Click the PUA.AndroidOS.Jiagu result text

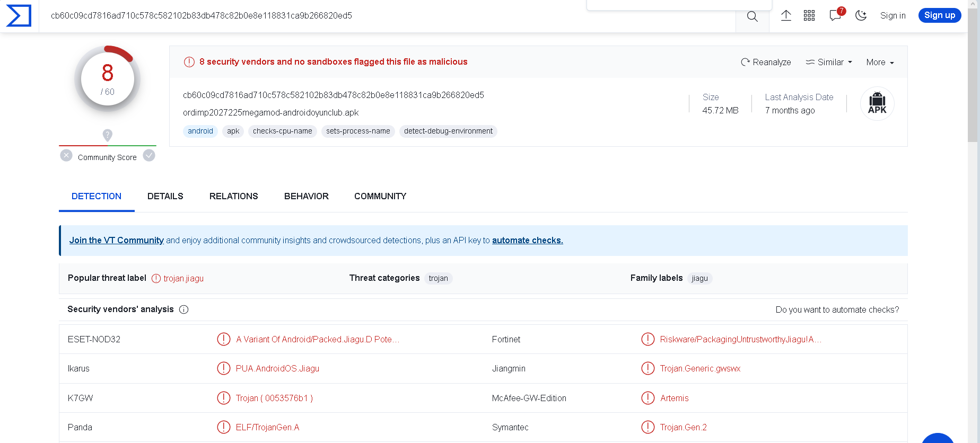tap(277, 368)
